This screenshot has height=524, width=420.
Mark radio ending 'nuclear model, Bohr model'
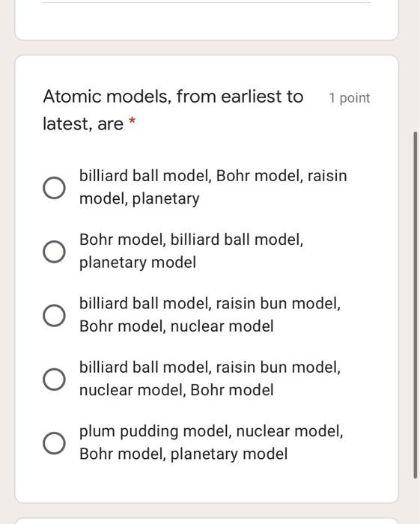pos(54,380)
